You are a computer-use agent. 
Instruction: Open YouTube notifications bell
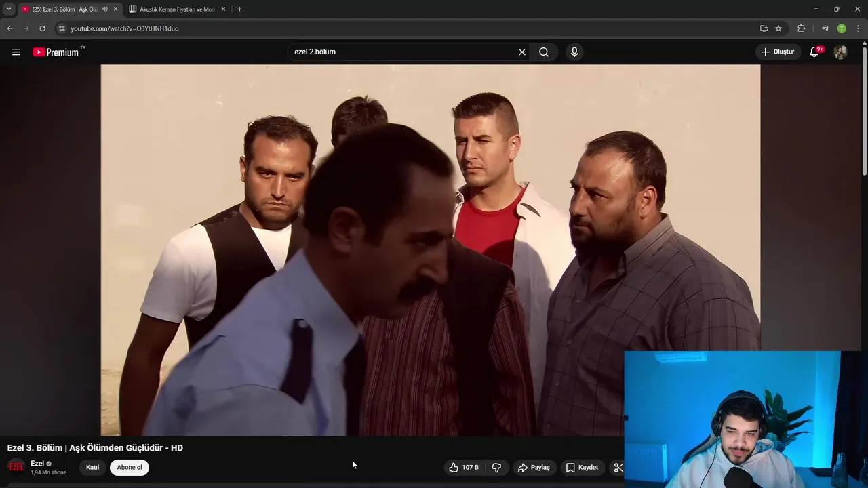coord(815,52)
